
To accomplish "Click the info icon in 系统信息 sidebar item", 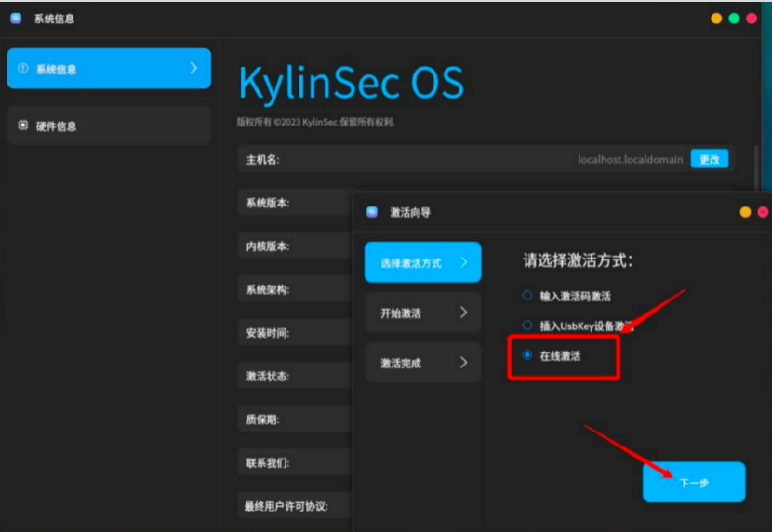I will point(22,69).
